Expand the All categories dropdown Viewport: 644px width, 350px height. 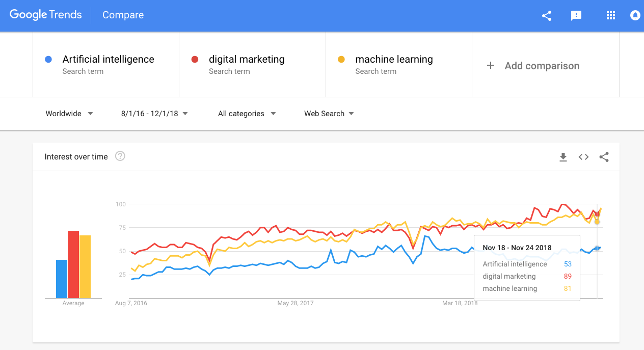247,114
